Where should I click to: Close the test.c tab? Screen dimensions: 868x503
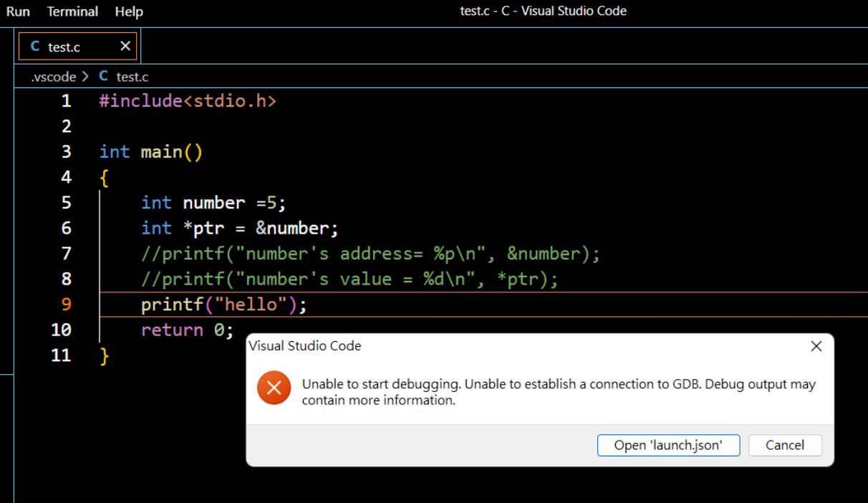125,46
